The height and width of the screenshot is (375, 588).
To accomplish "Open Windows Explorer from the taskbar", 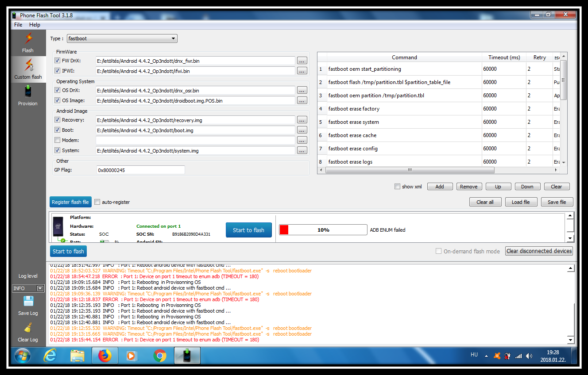I will (77, 356).
